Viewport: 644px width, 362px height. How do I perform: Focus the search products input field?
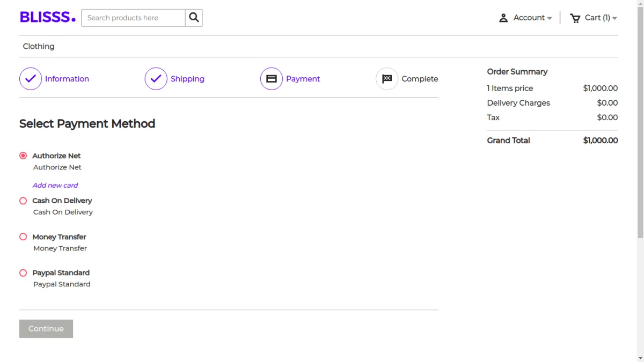coord(133,18)
